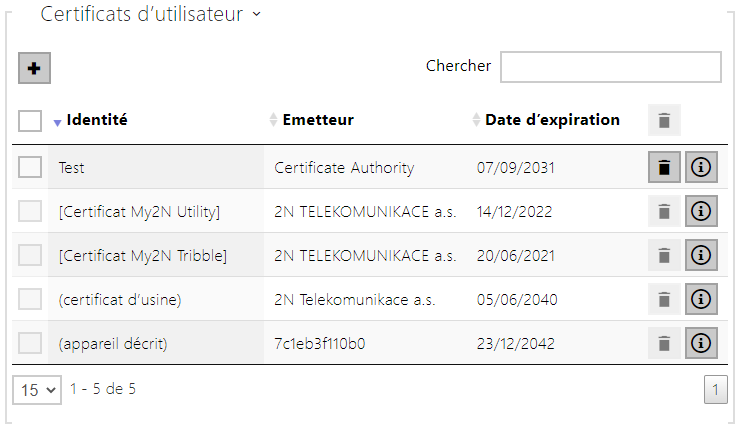Image resolution: width=745 pixels, height=435 pixels.
Task: Delete the Test certificate with trash icon
Action: 664,167
